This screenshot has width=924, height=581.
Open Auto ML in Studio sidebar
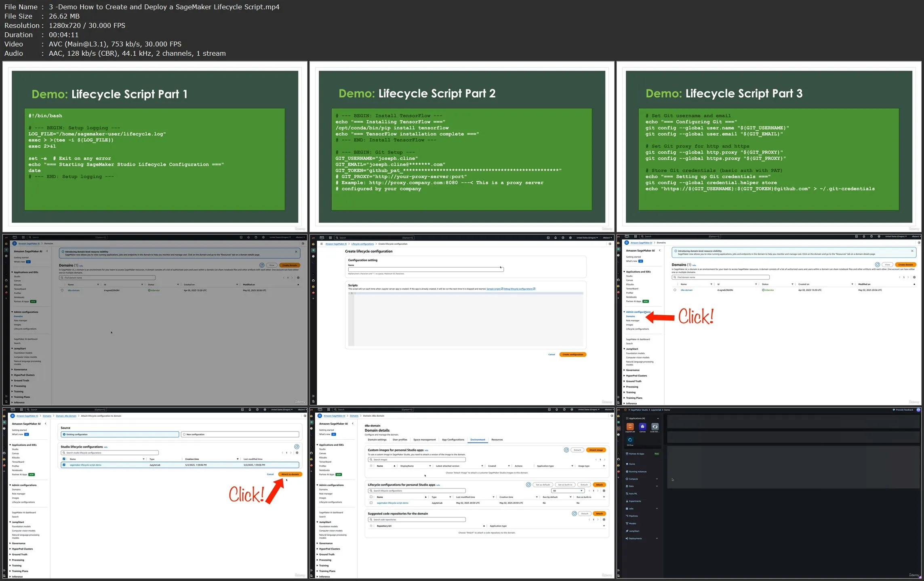point(632,494)
